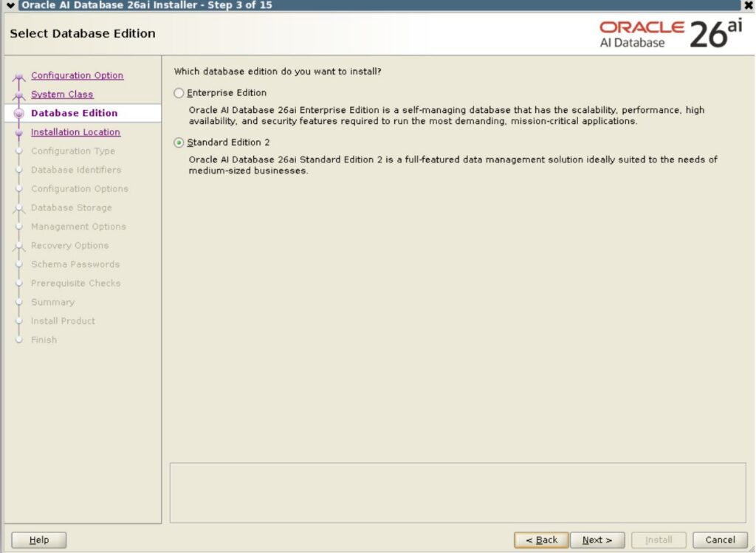756x553 pixels.
Task: Click the disabled Install button
Action: point(659,540)
